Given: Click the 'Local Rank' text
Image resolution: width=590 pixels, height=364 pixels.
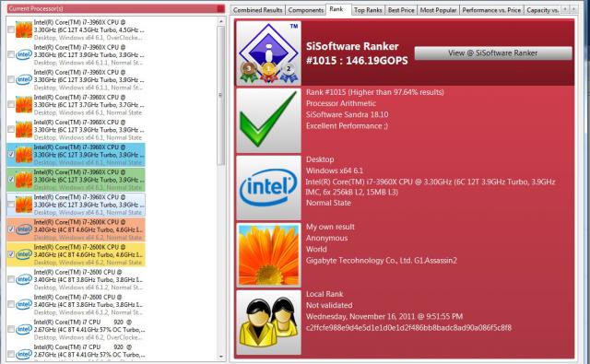Looking at the screenshot, I should [x=324, y=294].
